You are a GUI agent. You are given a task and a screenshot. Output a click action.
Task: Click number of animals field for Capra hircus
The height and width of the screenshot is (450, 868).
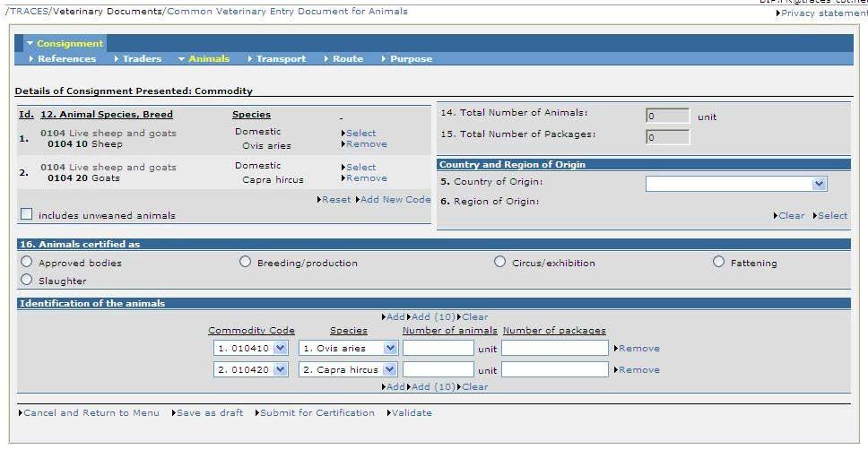click(x=438, y=369)
